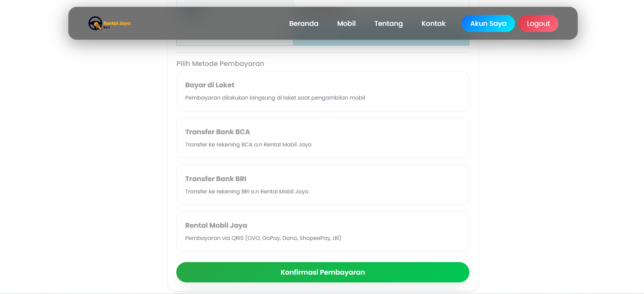Click the Rental Jaya steering wheel logo
The height and width of the screenshot is (294, 644).
coord(95,23)
